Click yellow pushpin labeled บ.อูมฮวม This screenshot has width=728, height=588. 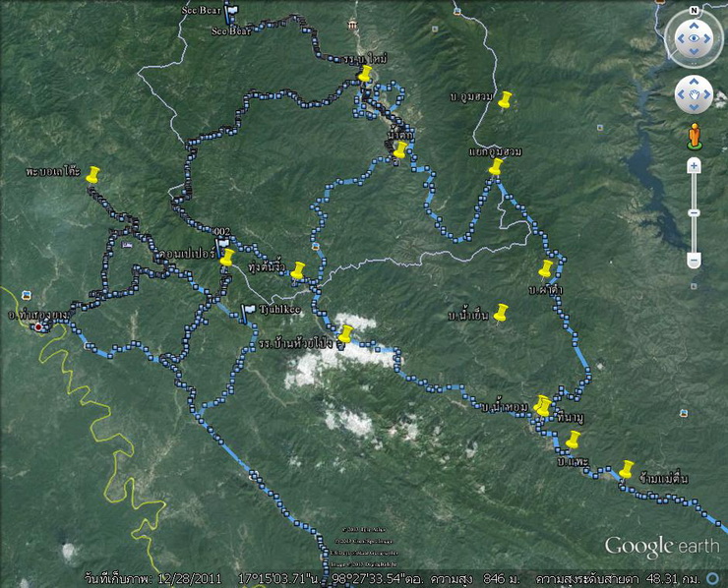[505, 100]
